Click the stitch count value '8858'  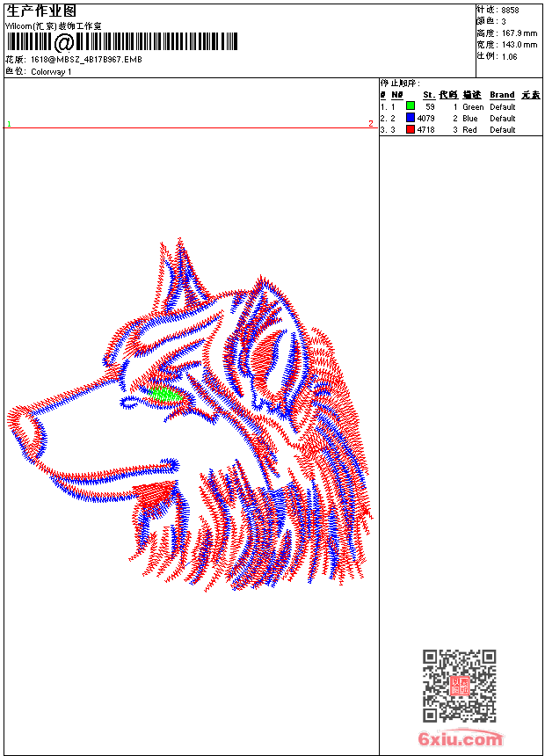coord(510,10)
